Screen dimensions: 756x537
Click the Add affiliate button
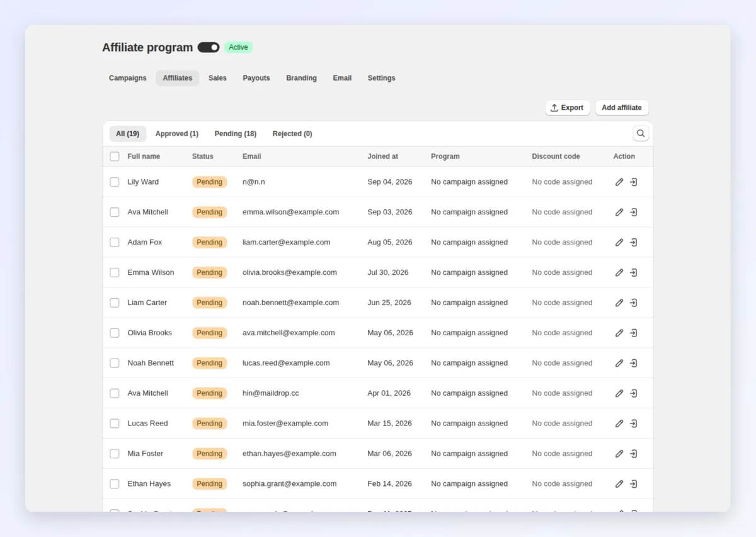tap(622, 108)
